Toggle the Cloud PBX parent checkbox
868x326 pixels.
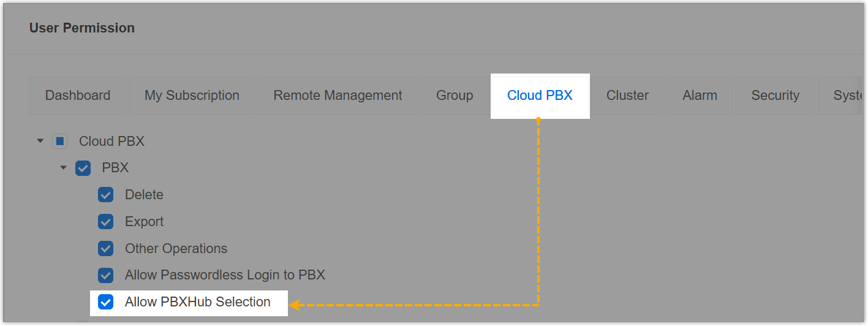(x=59, y=142)
